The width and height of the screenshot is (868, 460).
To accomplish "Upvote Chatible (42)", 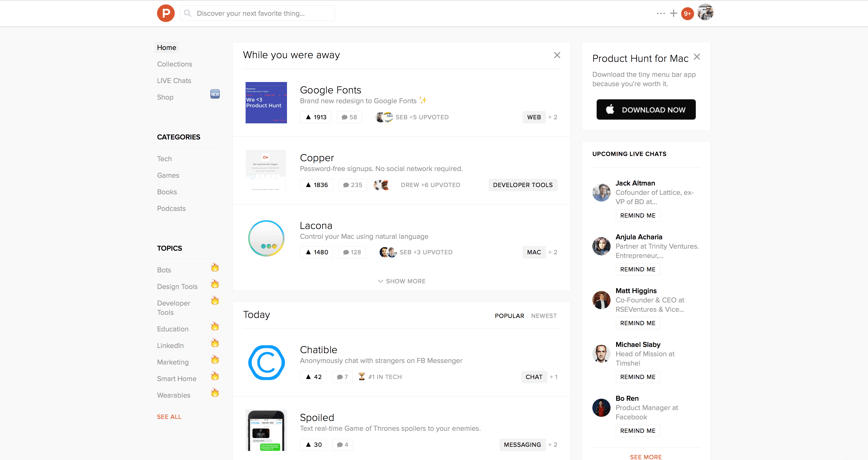I will coord(313,377).
